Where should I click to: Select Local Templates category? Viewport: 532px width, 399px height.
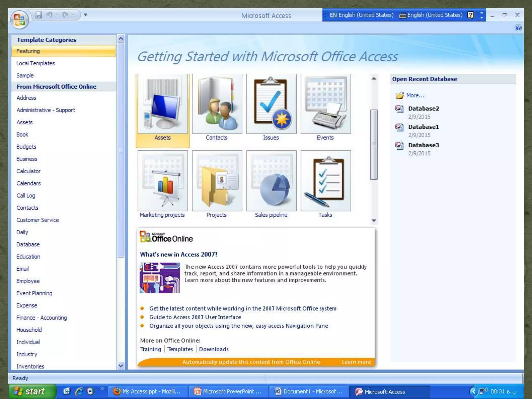point(36,63)
